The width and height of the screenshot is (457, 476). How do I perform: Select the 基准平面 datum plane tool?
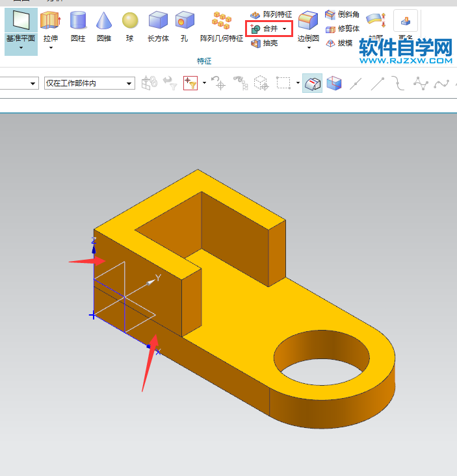(21, 26)
